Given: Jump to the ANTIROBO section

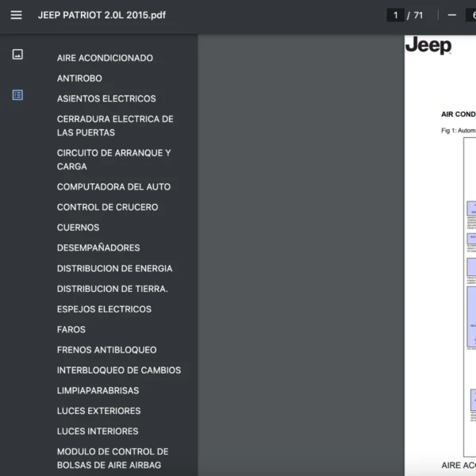Looking at the screenshot, I should [x=79, y=79].
